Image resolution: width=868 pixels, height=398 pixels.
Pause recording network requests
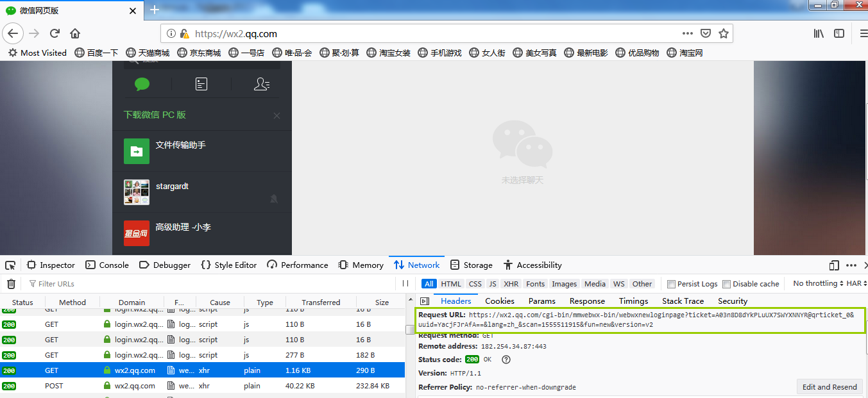pos(405,283)
